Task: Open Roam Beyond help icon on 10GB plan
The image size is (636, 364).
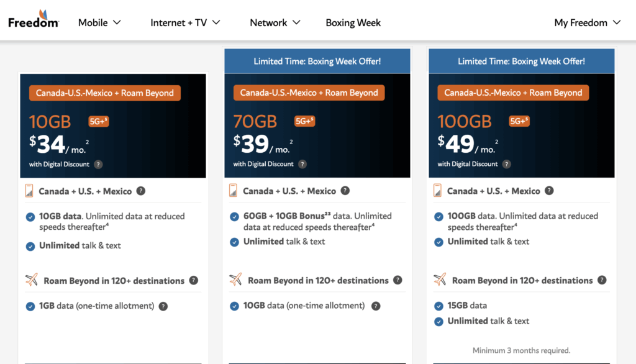Action: click(x=194, y=280)
